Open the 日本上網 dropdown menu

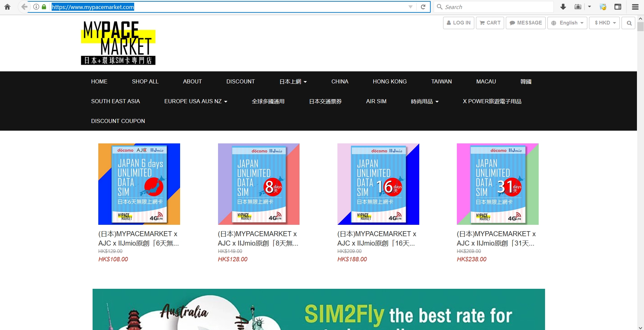(x=293, y=81)
